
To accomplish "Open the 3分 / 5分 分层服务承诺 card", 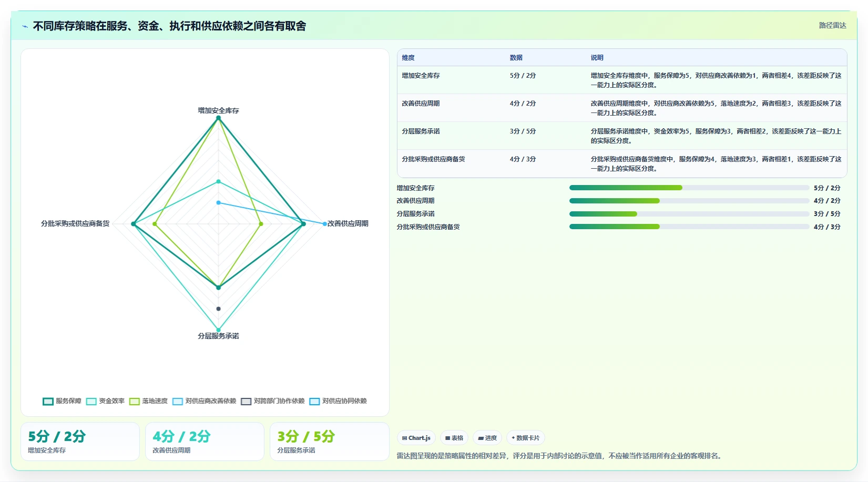I will (x=329, y=442).
